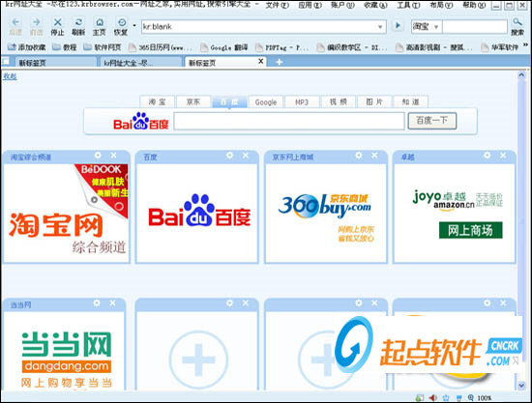Open the dropdown arrow beside restore button
Image resolution: width=532 pixels, height=403 pixels.
[134, 26]
